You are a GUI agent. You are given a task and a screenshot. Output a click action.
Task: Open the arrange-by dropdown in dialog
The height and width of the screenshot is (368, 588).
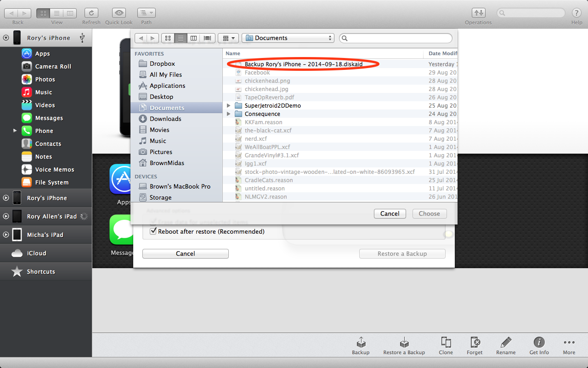[228, 38]
